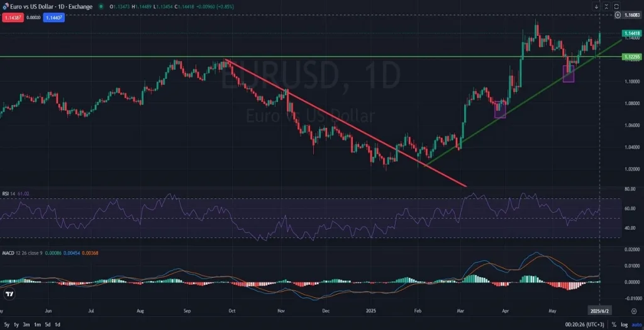Toggle auto scale mode
The image size is (644, 330).
pyautogui.click(x=636, y=325)
